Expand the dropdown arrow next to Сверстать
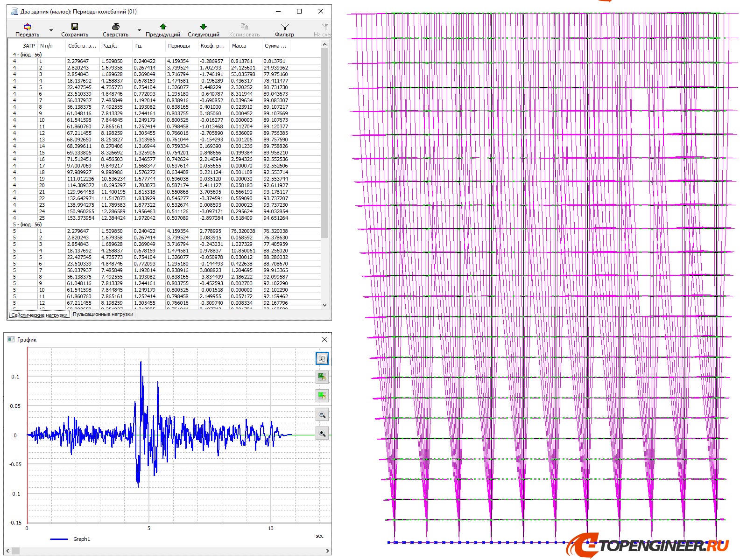The width and height of the screenshot is (747, 560). click(x=139, y=31)
